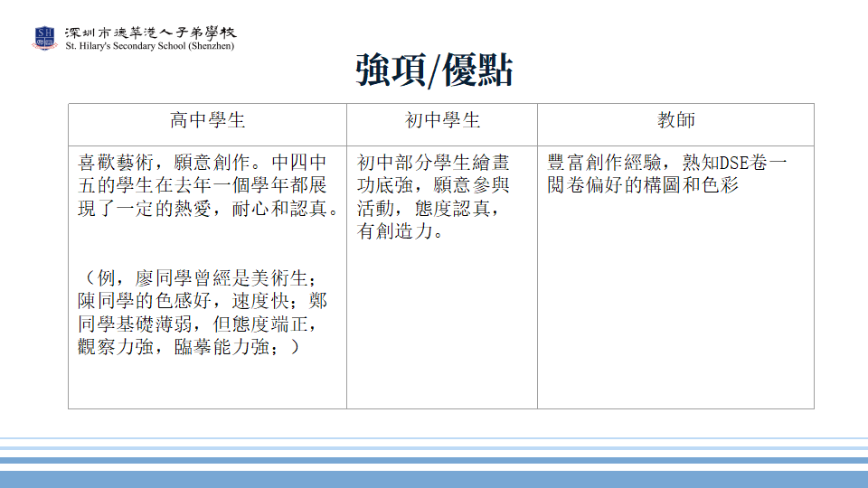Click the "St. Hilary's Secondary School (Shenzhen)" text
This screenshot has width=868, height=488.
pyautogui.click(x=150, y=46)
